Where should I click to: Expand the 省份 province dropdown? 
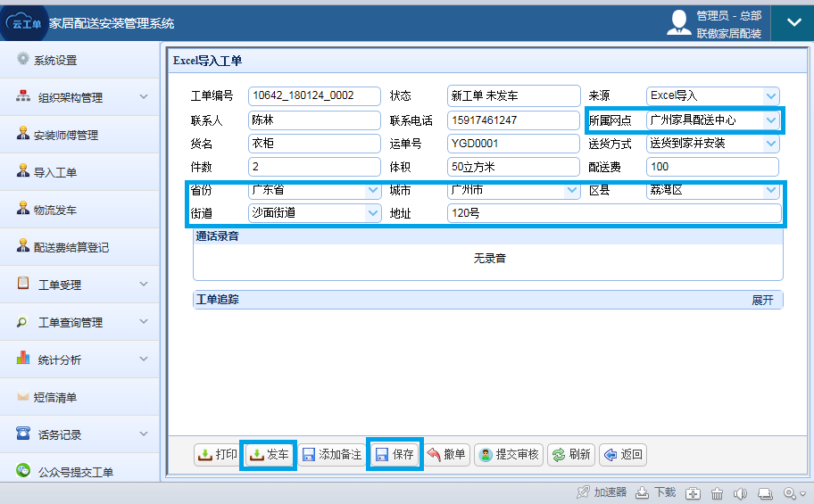(314, 190)
